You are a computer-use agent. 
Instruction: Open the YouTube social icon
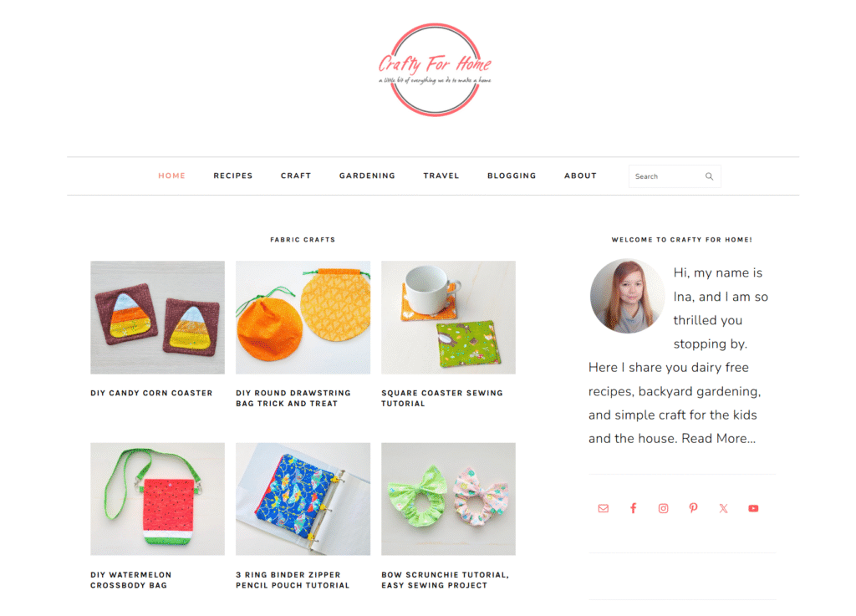click(x=753, y=508)
